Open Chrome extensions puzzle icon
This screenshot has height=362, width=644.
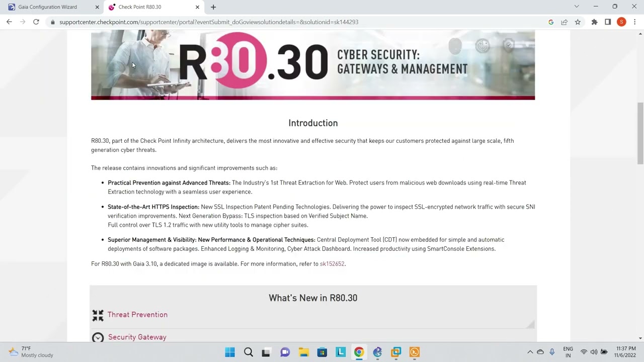594,22
